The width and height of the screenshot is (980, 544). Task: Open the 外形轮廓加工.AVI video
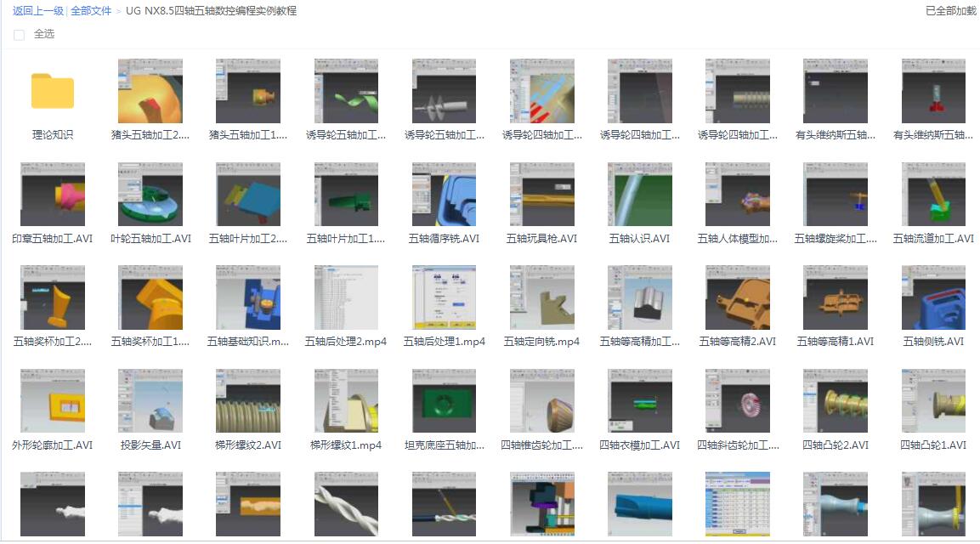(53, 400)
